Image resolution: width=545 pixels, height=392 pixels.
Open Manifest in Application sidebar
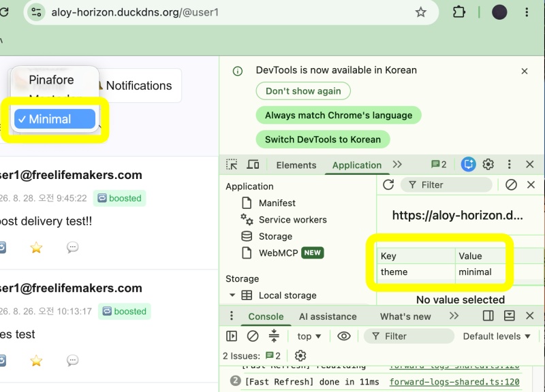(277, 203)
